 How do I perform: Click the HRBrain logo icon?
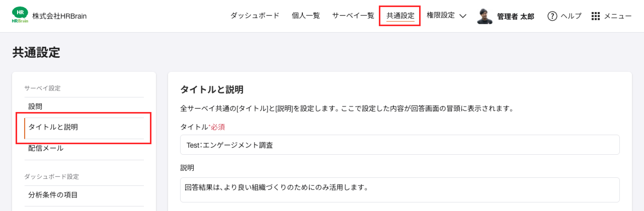(20, 16)
